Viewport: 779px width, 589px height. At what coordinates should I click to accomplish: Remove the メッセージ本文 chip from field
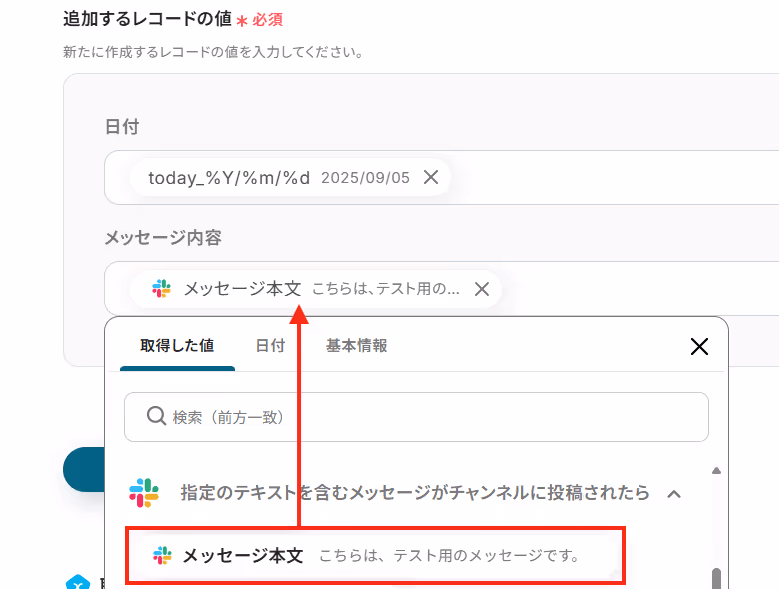click(x=481, y=289)
